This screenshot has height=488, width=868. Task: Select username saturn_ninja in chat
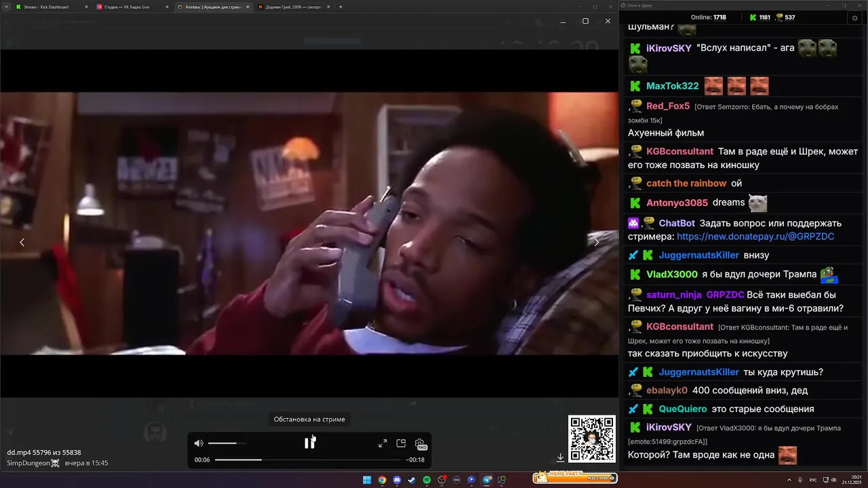tap(674, 295)
